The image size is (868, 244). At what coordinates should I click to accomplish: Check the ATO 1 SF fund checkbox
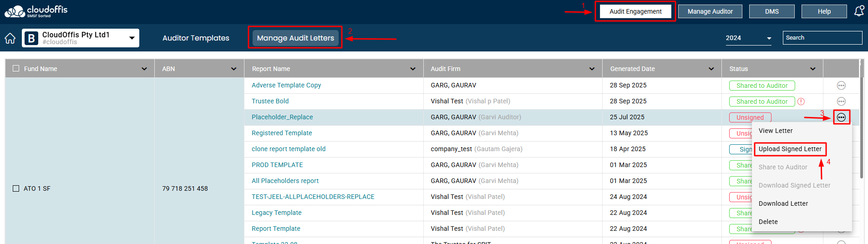click(x=16, y=188)
